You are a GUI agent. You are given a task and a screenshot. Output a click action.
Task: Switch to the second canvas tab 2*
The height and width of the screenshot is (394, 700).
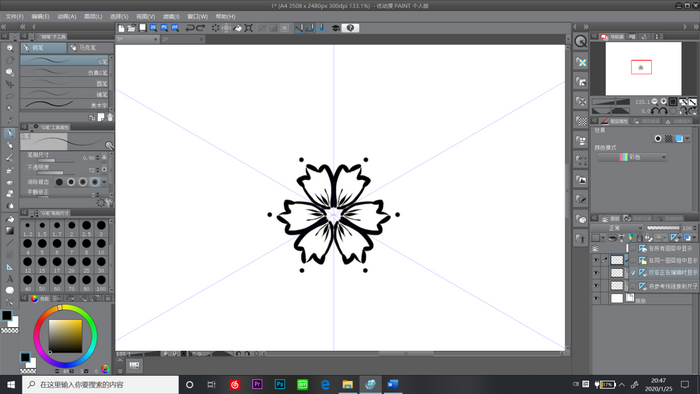pyautogui.click(x=182, y=39)
